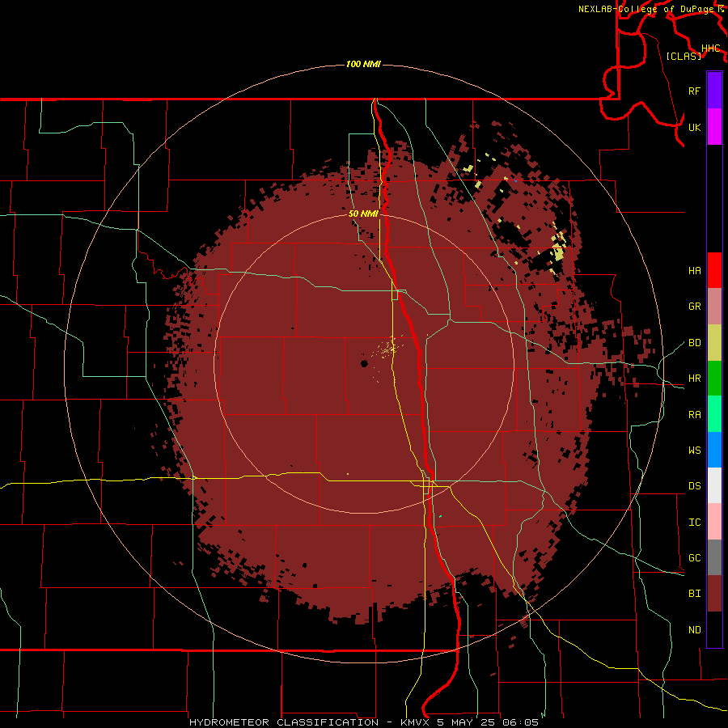This screenshot has height=728, width=728.
Task: Click the 'HR' legend label
Action: click(x=694, y=379)
